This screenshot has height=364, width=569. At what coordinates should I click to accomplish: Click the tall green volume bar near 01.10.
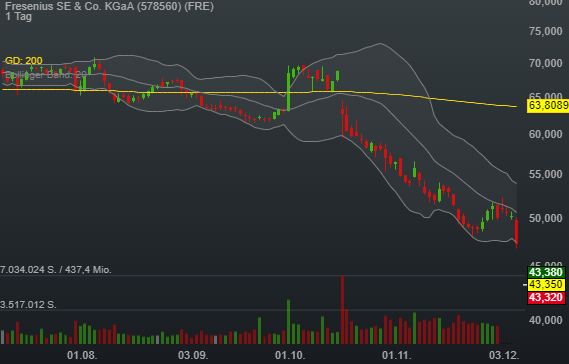click(289, 322)
